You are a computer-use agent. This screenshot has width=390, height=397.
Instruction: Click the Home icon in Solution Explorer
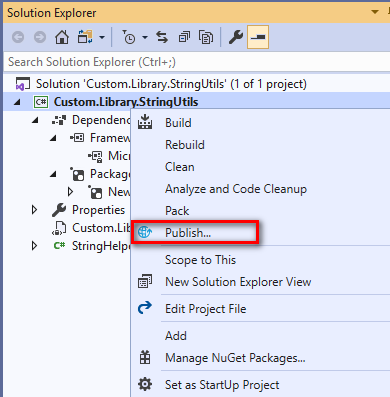click(x=62, y=37)
